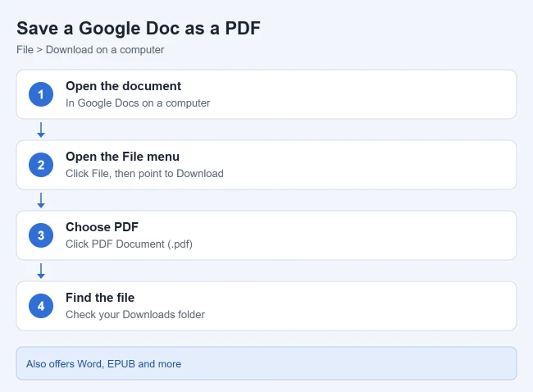This screenshot has width=533, height=392.
Task: Select the "Choose PDF" step title
Action: [x=102, y=227]
